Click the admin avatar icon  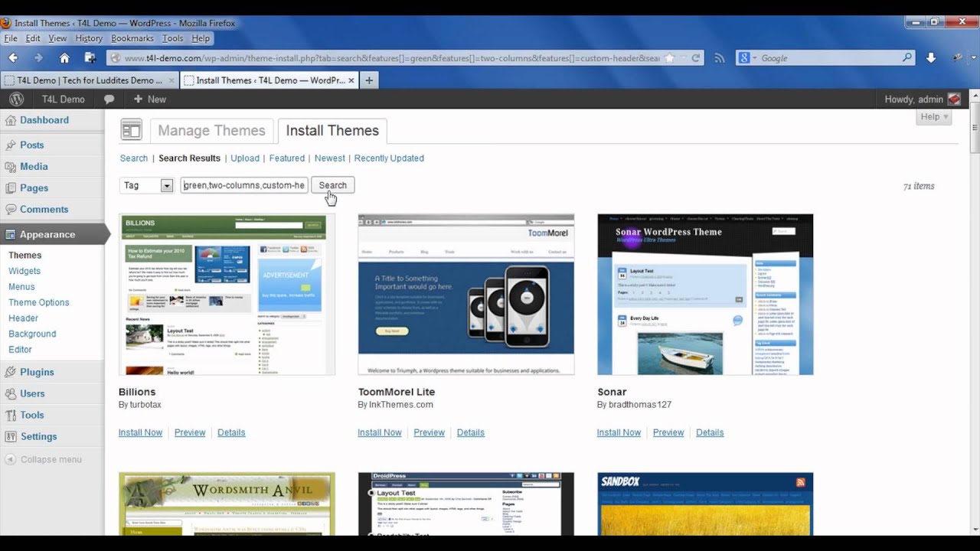point(954,99)
